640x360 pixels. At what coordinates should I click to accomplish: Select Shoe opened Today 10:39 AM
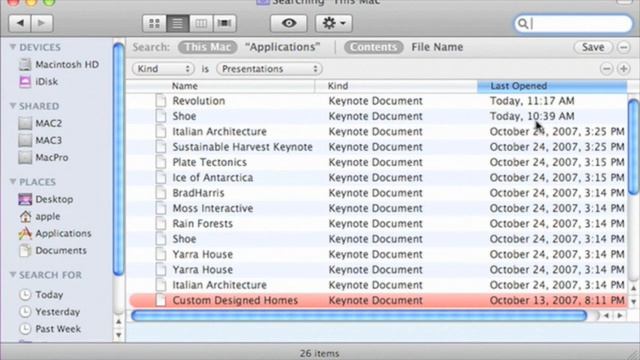(377, 116)
